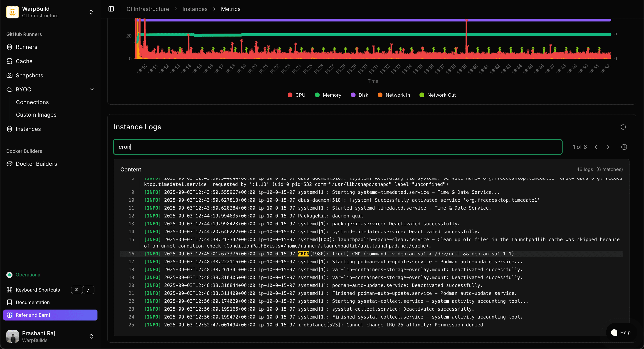The image size is (644, 349).
Task: Click log line 17 Starting podman-auto-update.service
Action: [x=372, y=262]
